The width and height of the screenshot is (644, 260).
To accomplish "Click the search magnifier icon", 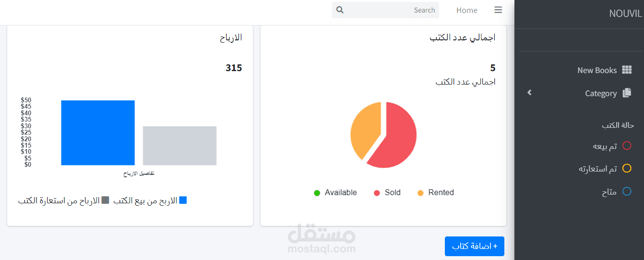I will (340, 10).
